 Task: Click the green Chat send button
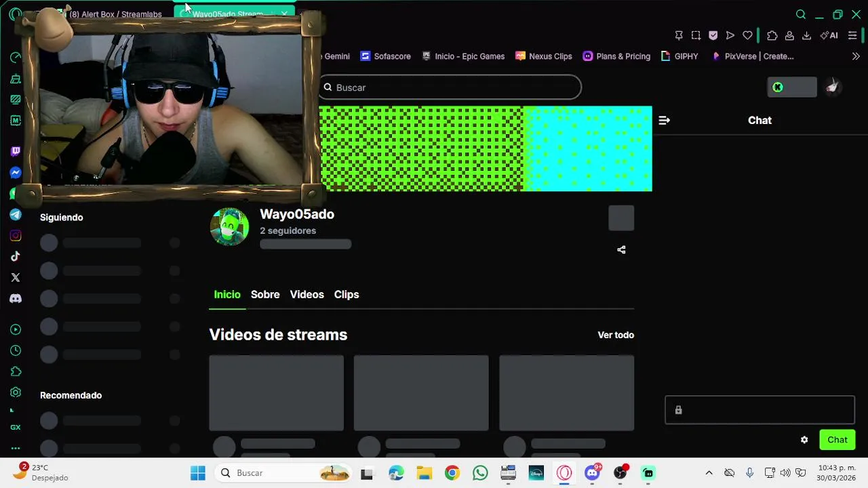coord(837,440)
